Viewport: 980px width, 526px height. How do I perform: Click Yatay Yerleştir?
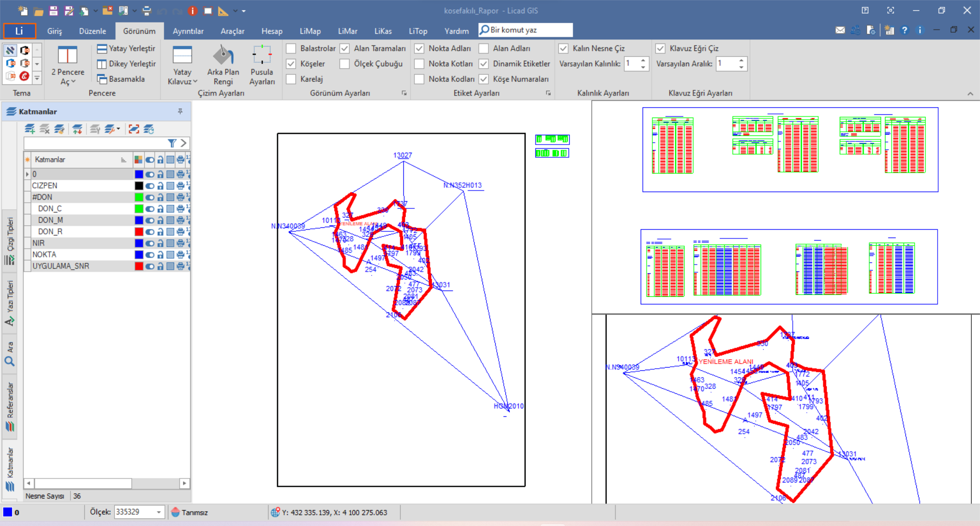[126, 49]
